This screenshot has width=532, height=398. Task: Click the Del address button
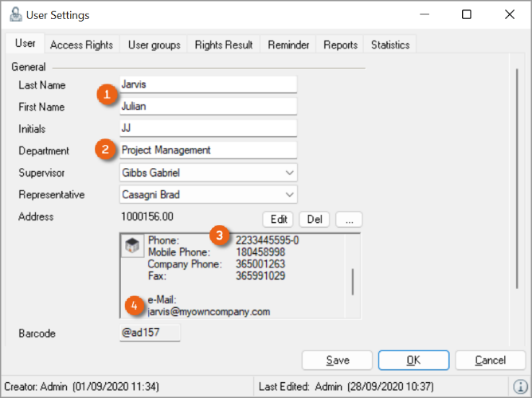(x=315, y=219)
